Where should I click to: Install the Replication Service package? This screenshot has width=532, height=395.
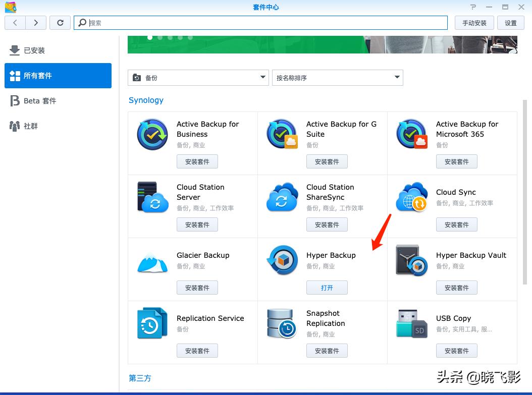197,351
